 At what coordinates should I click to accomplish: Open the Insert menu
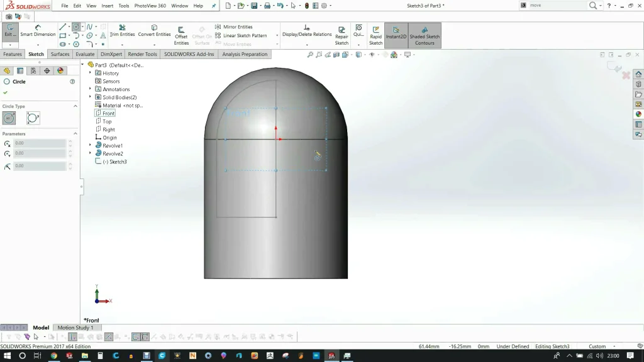(x=108, y=6)
